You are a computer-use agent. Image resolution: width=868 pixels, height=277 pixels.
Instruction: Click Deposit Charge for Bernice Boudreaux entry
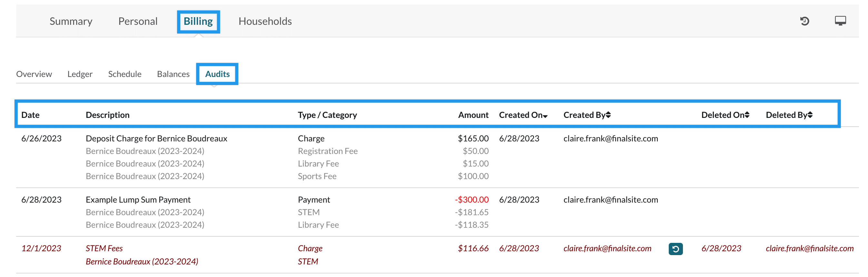click(156, 138)
